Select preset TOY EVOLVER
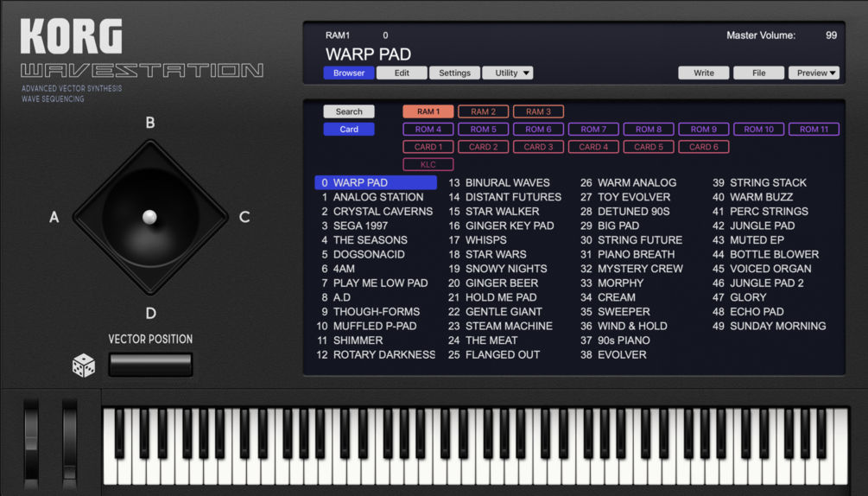This screenshot has height=496, width=868. 634,197
